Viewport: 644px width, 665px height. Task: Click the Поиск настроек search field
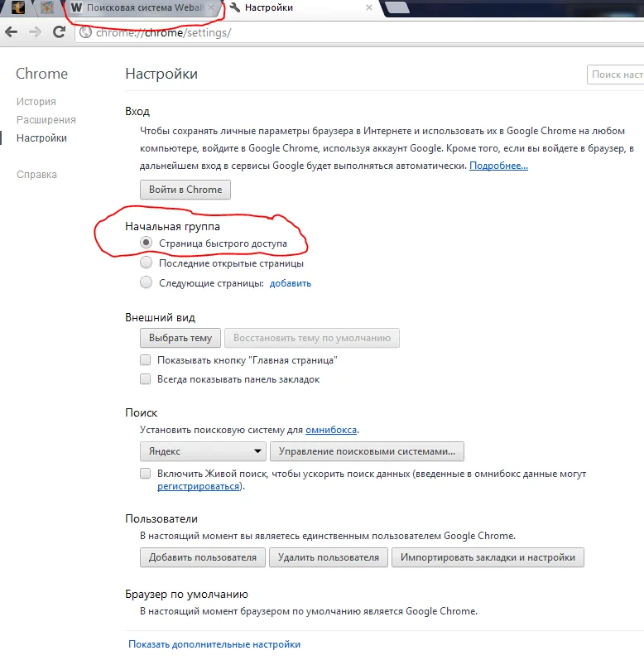[x=616, y=75]
